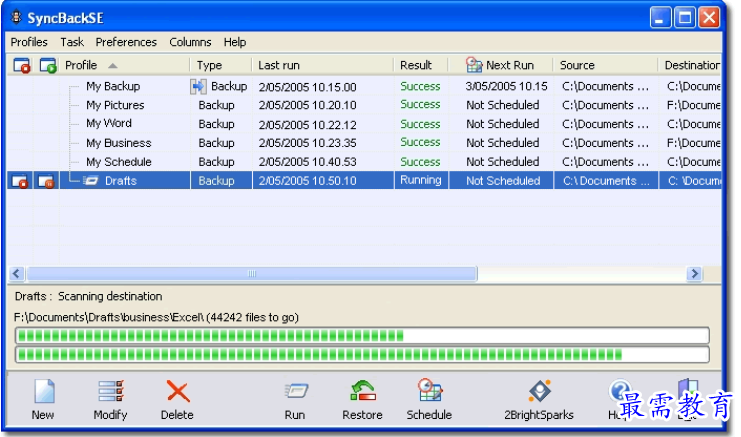Select the My Word profile
This screenshot has height=437, width=741.
tap(109, 123)
